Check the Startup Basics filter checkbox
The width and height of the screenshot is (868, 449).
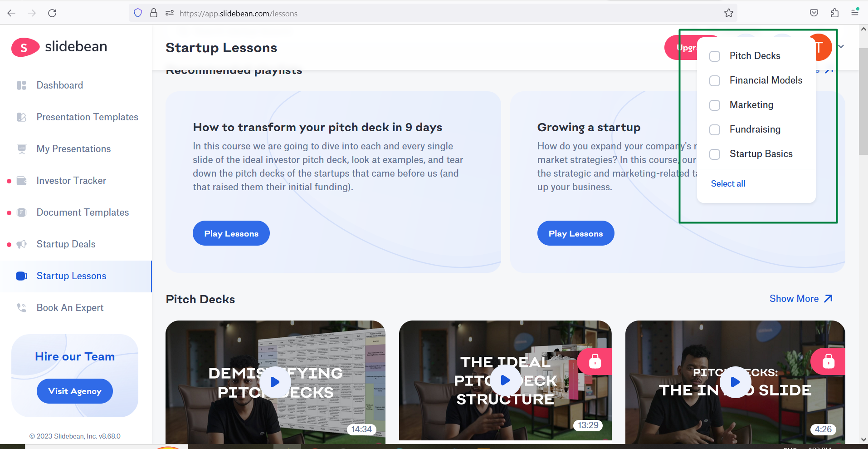[715, 154]
